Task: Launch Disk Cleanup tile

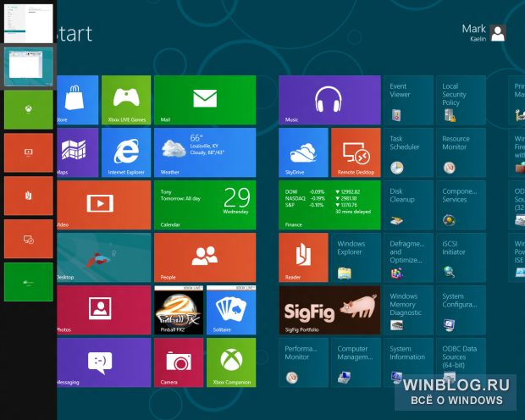Action: tap(408, 205)
